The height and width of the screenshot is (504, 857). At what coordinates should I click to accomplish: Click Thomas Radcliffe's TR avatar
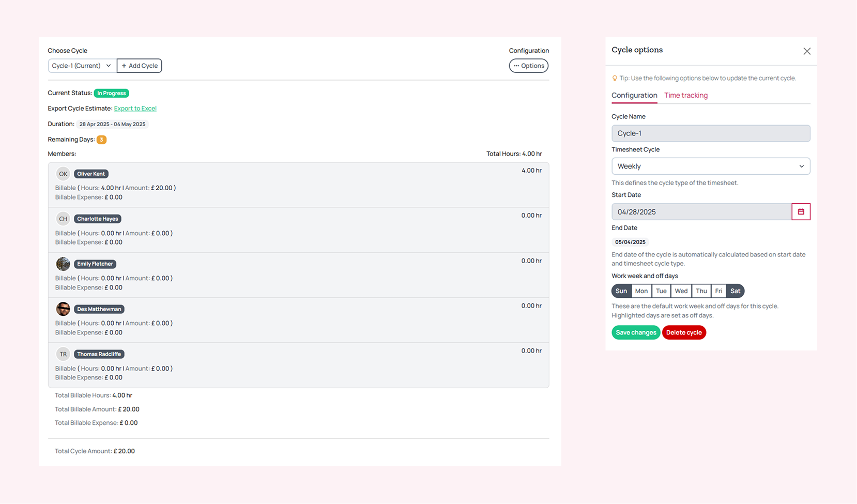[63, 354]
